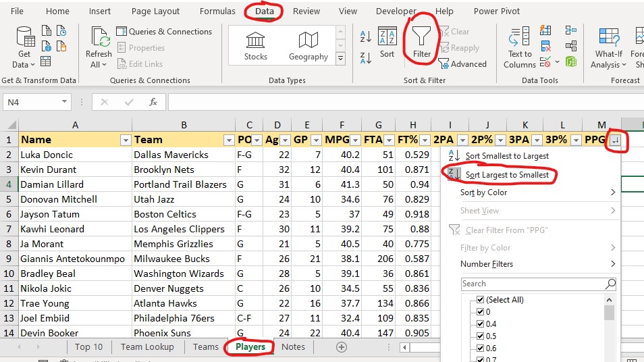Screen dimensions: 644x362
Task: Select the Players sheet tab
Action: coord(250,346)
